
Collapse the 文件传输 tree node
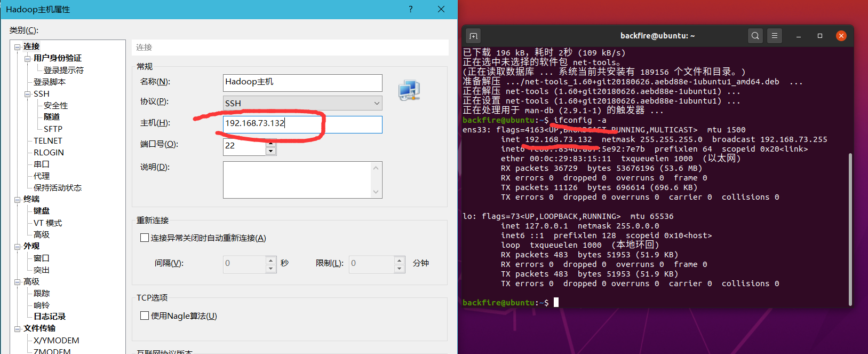click(17, 329)
